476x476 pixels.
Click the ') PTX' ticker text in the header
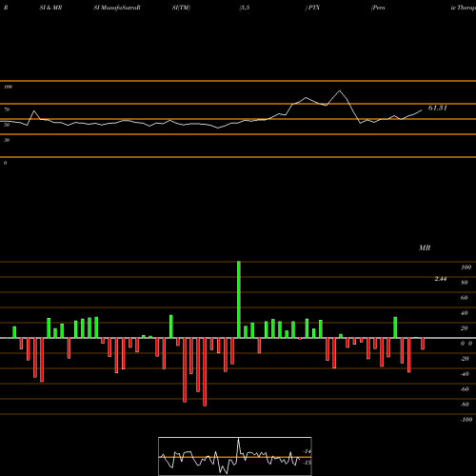(x=312, y=8)
